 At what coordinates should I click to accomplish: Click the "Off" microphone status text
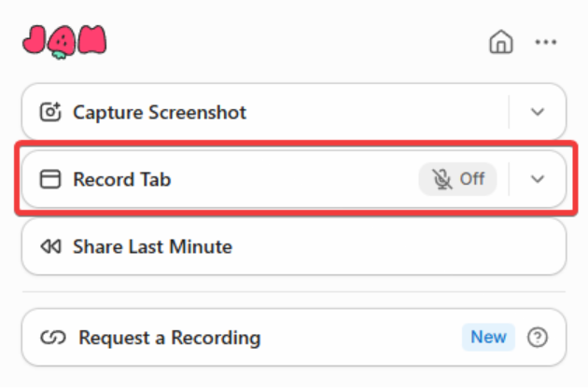click(x=472, y=179)
